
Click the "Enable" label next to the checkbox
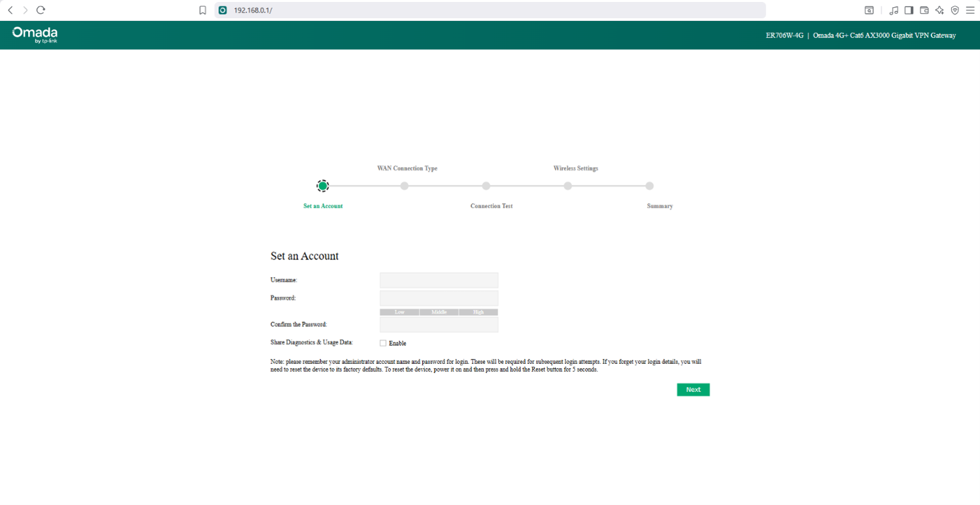[x=397, y=344]
